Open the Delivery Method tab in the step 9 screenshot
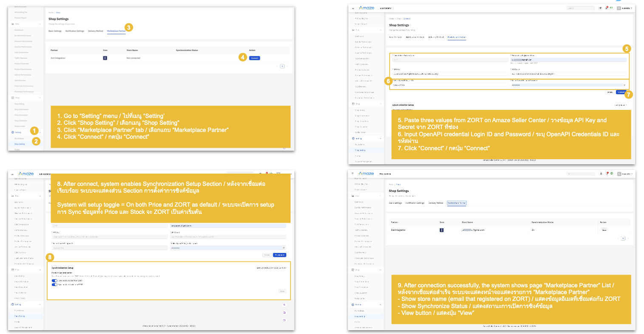Screen dimensions: 644x334 [436, 203]
